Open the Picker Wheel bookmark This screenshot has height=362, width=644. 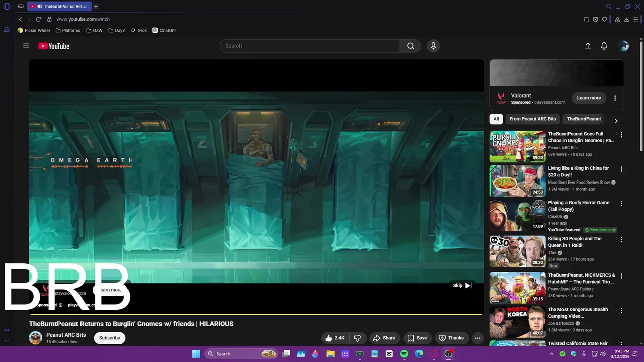click(34, 30)
